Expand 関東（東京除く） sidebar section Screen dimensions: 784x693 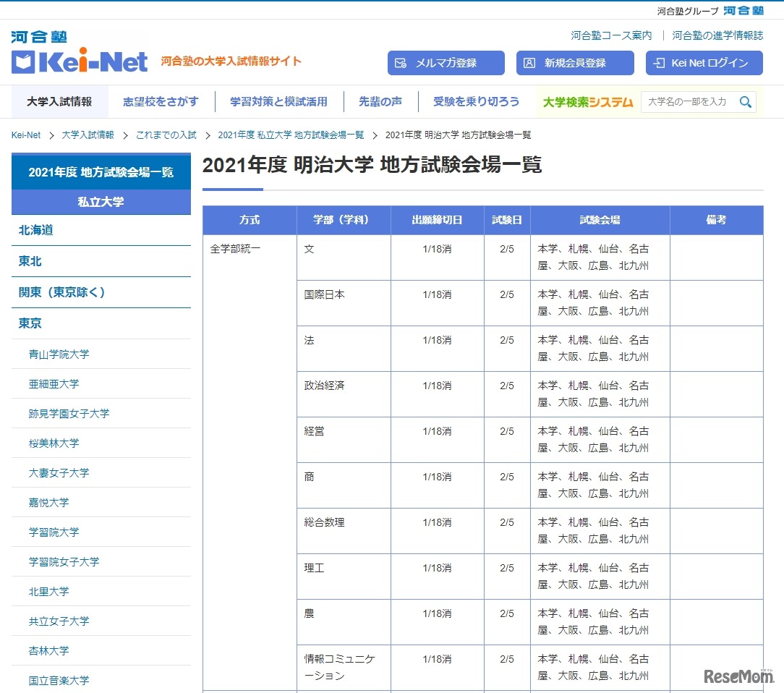pyautogui.click(x=62, y=292)
